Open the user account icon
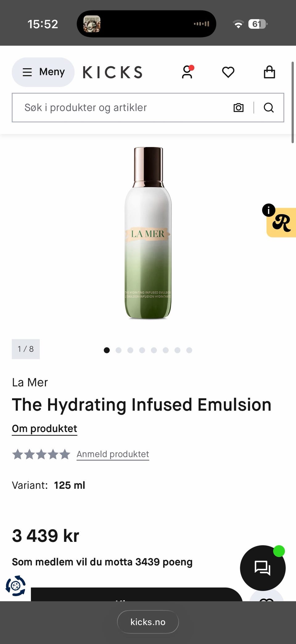Viewport: 296px width, 644px height. point(187,72)
